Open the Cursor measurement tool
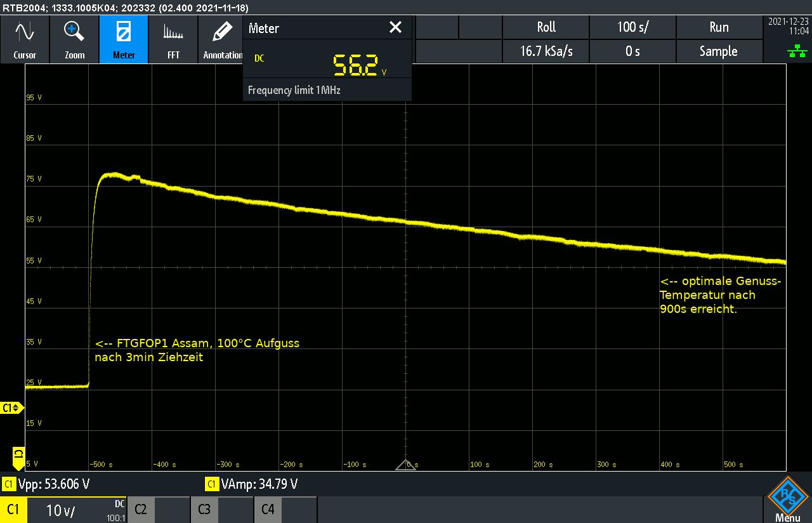812x523 pixels. pos(25,39)
